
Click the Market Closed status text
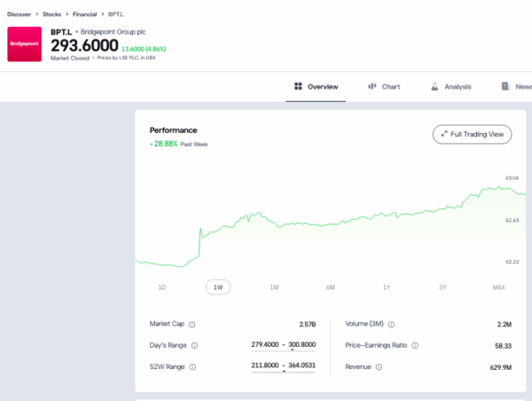click(70, 58)
